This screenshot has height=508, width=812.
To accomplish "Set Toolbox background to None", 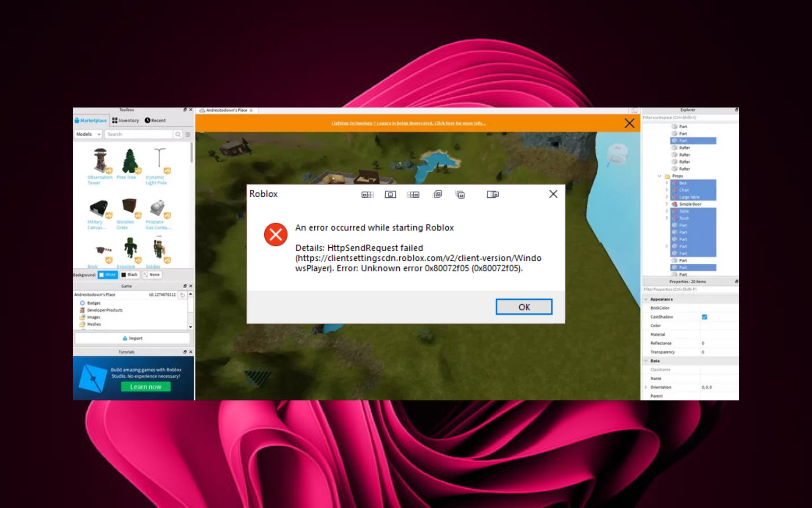I will coord(151,275).
